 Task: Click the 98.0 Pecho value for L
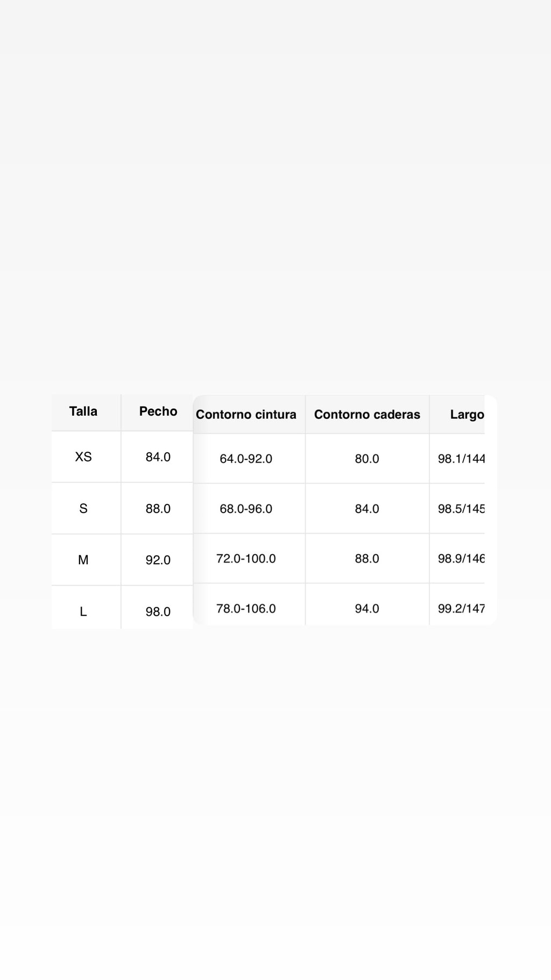pyautogui.click(x=158, y=612)
